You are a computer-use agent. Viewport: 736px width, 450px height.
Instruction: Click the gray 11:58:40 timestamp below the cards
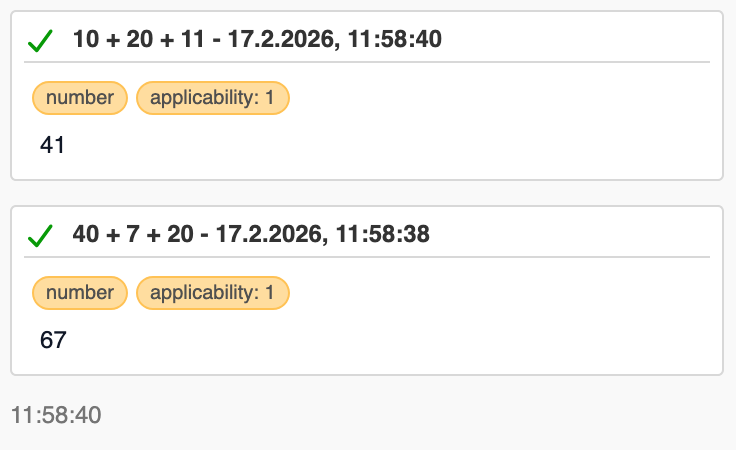tap(56, 415)
